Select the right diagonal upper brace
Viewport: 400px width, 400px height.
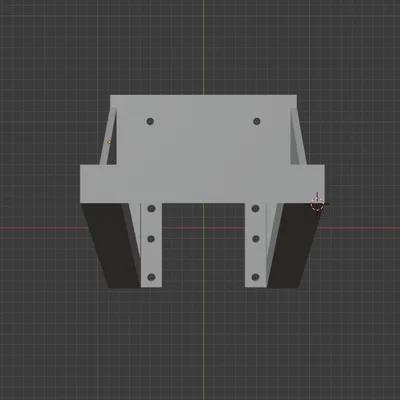(x=298, y=136)
